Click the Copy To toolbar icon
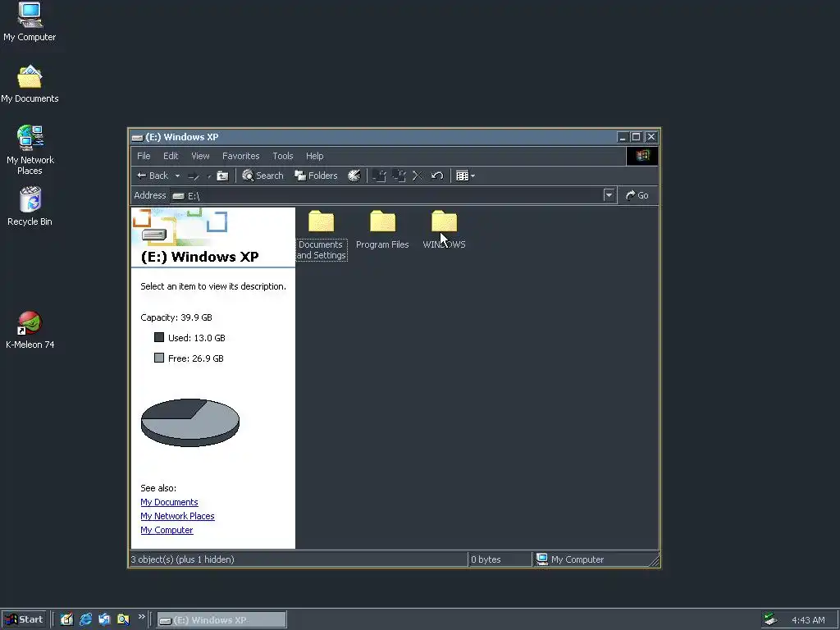 [x=399, y=176]
